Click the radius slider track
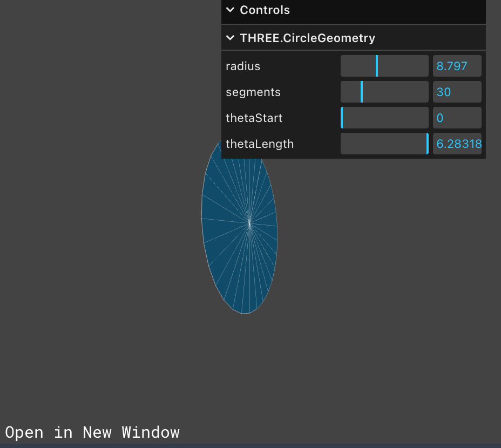The width and height of the screenshot is (501, 448). [384, 66]
